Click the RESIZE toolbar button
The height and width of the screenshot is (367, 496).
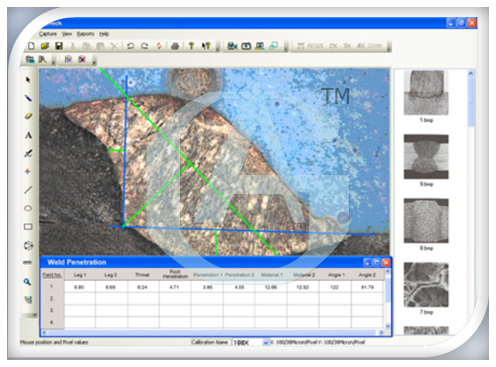click(310, 46)
